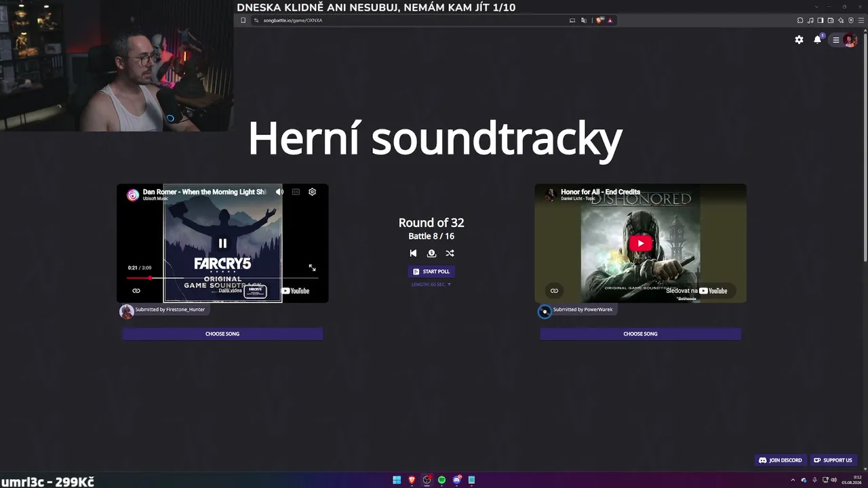Screen dimensions: 868x488
Task: Open the hamburger user menu
Action: pyautogui.click(x=836, y=40)
